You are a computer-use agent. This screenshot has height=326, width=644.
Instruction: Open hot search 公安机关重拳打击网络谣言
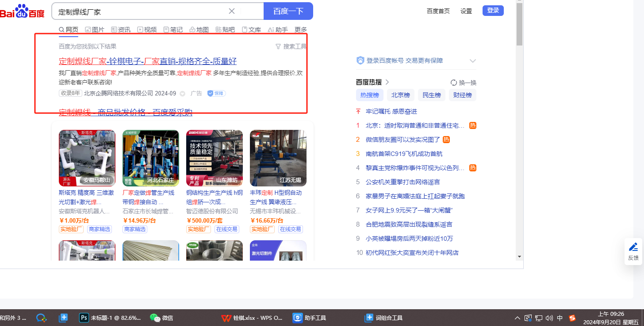pos(403,182)
